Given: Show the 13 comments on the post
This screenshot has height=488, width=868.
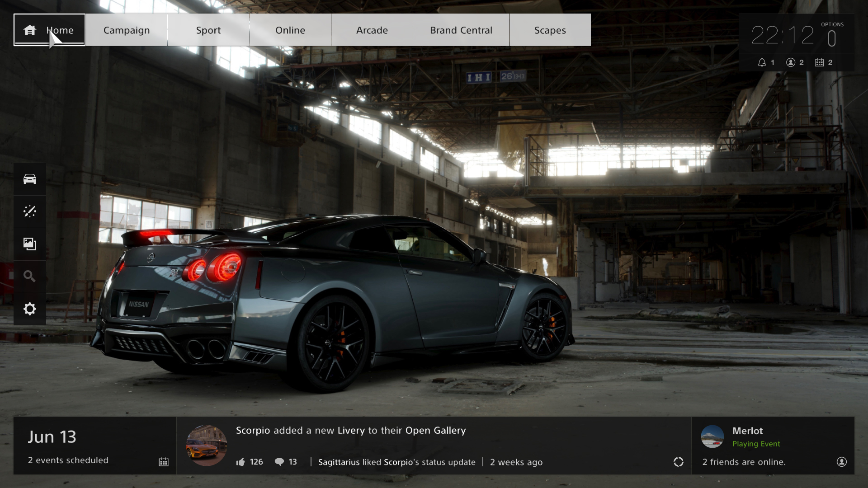Looking at the screenshot, I should [x=280, y=462].
